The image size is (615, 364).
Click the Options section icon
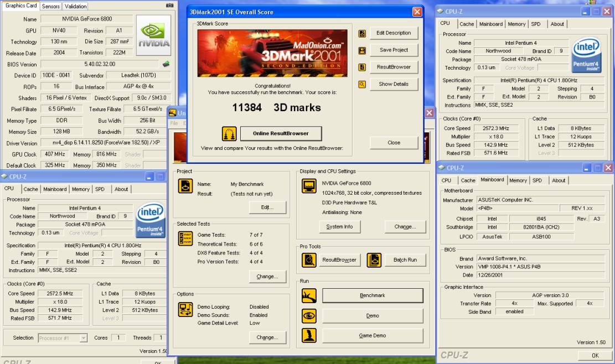click(185, 310)
